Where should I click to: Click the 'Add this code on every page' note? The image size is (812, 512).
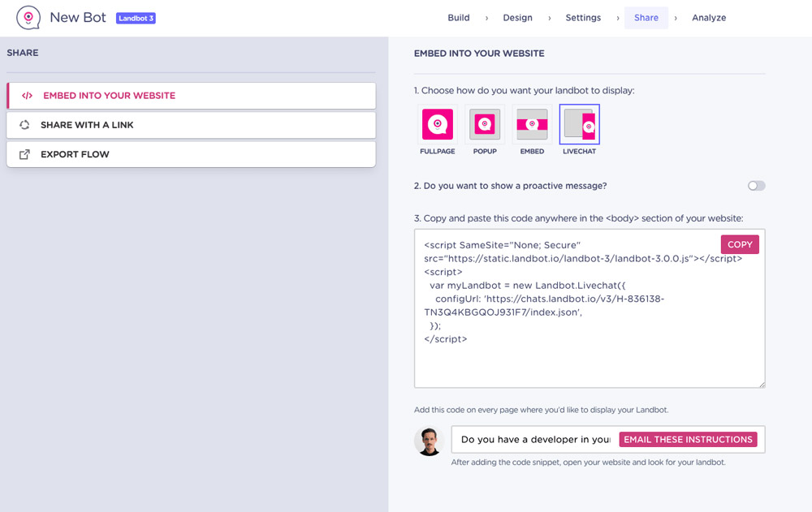(541, 410)
